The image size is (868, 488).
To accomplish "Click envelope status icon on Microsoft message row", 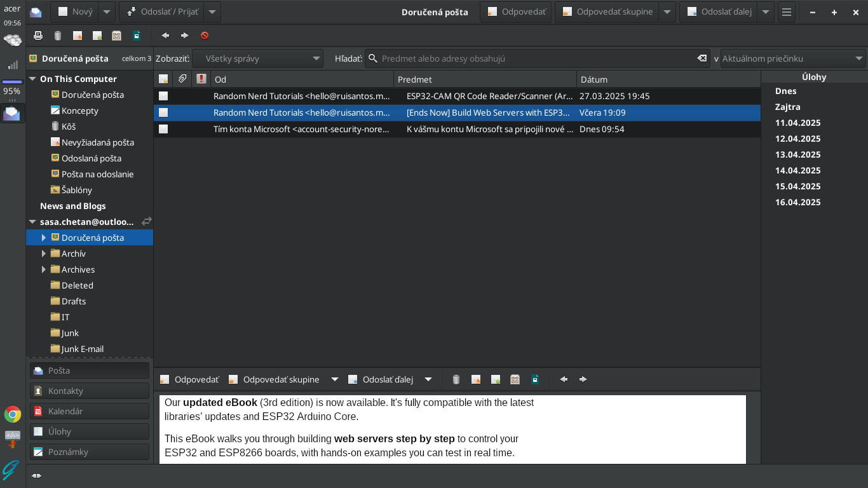I will [163, 129].
